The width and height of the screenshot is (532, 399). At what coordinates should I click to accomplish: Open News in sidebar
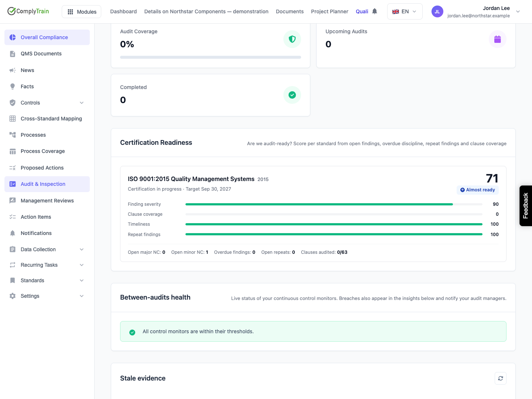[x=47, y=70]
